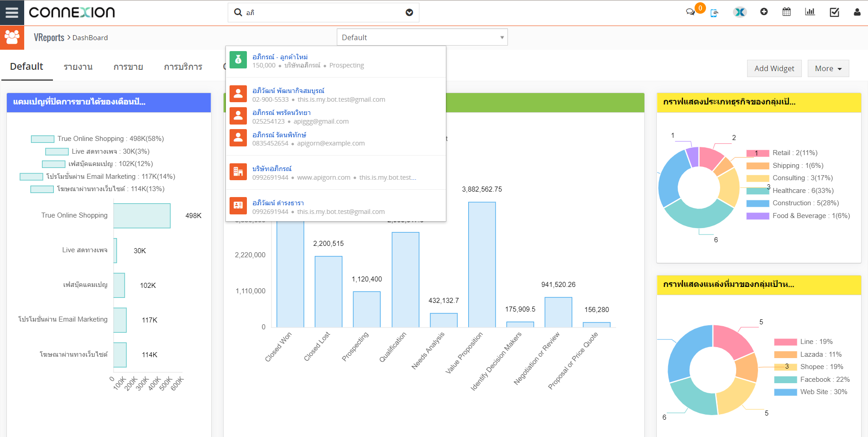Open the bar chart reports icon
This screenshot has width=868, height=437.
click(x=810, y=12)
